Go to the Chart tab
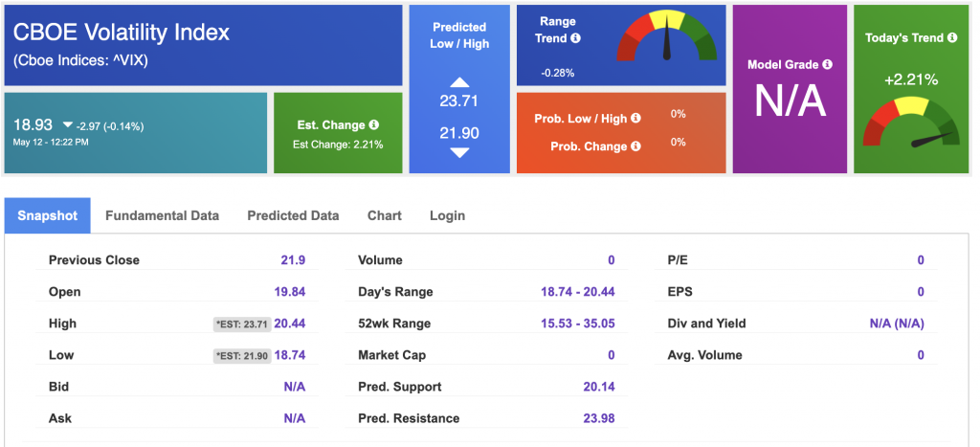This screenshot has height=447, width=980. tap(385, 215)
